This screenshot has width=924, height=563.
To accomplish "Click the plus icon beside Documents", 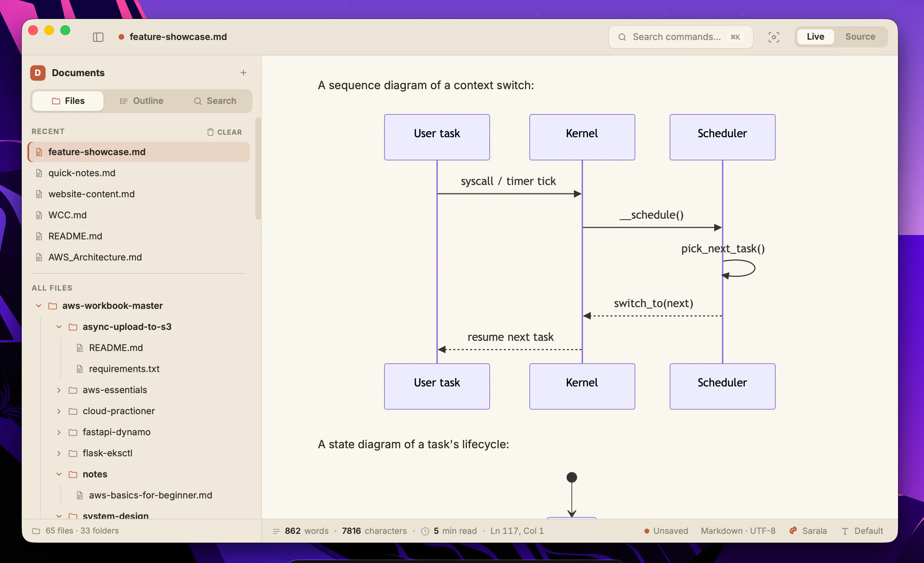I will pos(243,73).
